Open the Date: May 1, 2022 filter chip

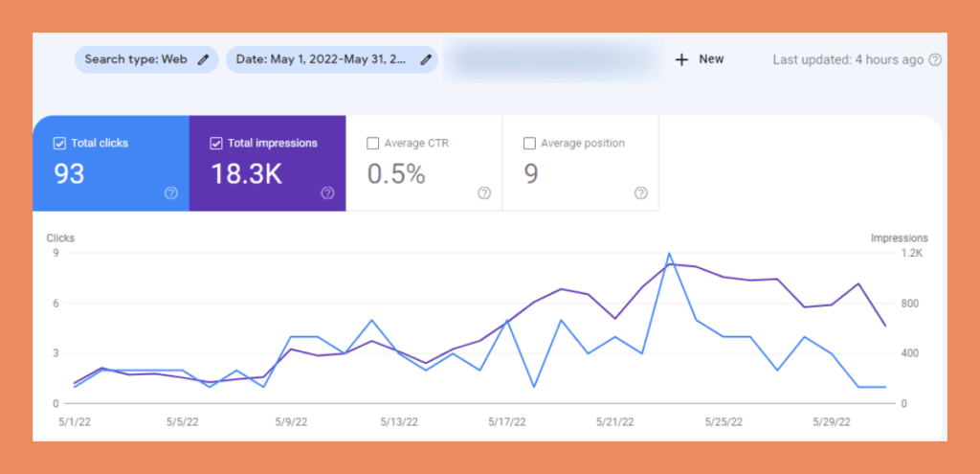coord(332,60)
